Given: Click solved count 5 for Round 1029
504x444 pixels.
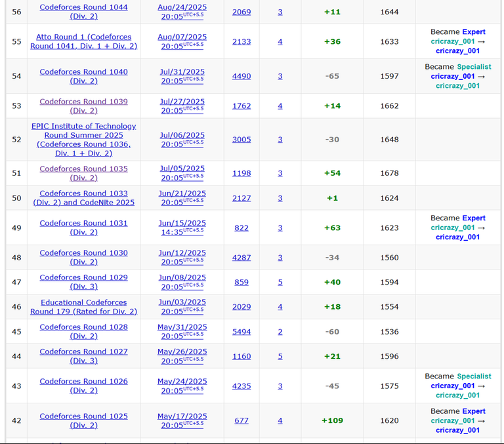Looking at the screenshot, I should click(x=280, y=282).
